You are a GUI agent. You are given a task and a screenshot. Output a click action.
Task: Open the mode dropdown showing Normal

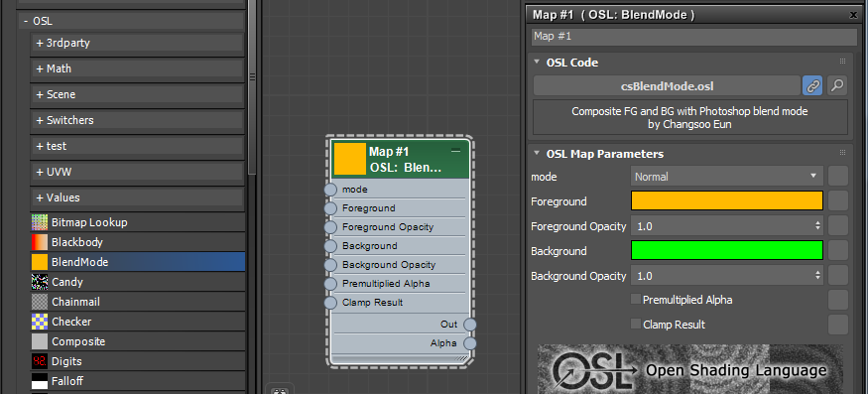click(x=727, y=177)
